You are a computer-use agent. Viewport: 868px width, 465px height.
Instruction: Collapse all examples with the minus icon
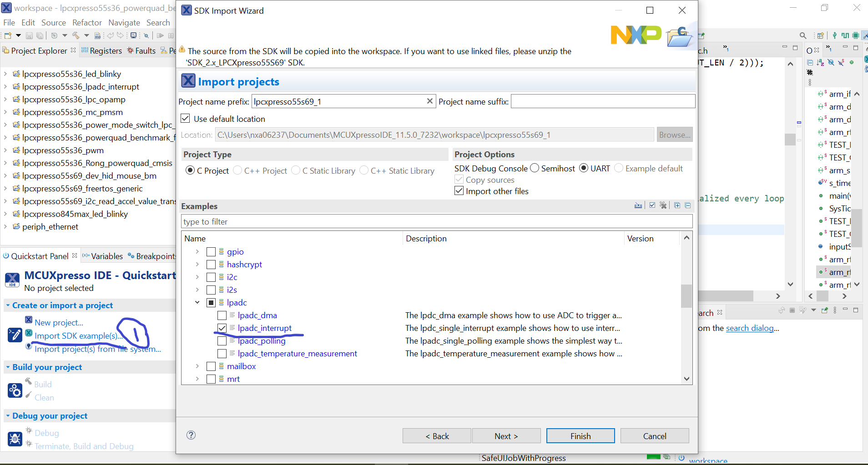click(688, 205)
